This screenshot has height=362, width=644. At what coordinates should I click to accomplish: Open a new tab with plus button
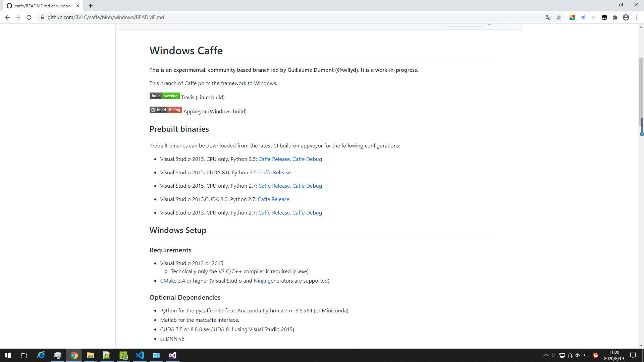(91, 6)
